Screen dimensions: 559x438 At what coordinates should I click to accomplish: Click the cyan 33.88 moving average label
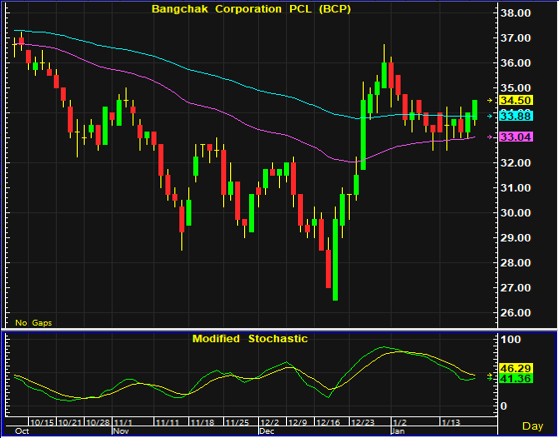517,116
